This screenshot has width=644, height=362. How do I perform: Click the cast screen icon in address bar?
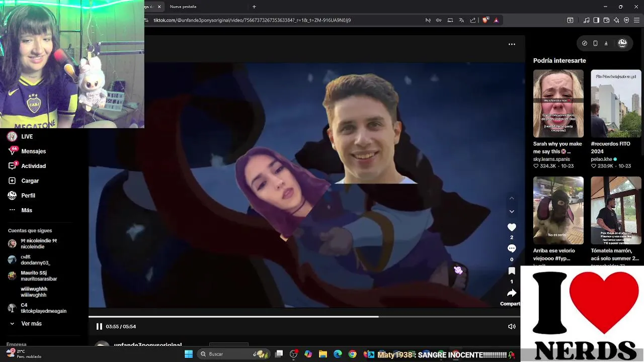[x=450, y=20]
